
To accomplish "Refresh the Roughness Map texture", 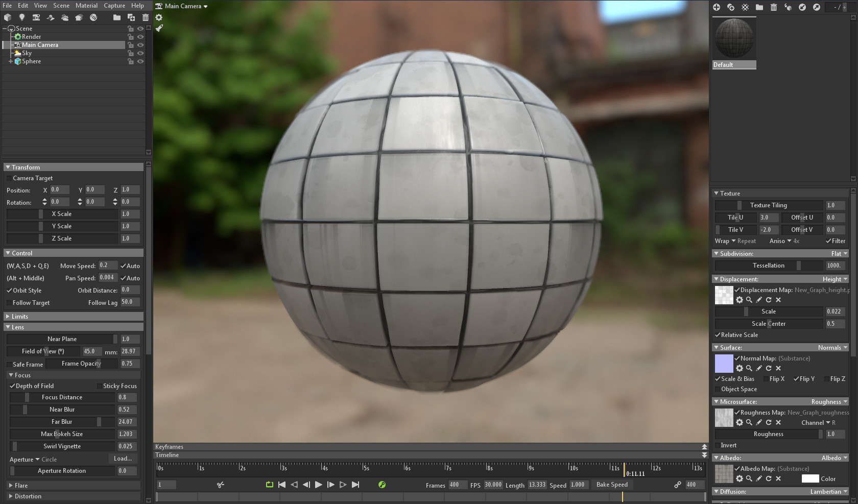I will [x=769, y=422].
